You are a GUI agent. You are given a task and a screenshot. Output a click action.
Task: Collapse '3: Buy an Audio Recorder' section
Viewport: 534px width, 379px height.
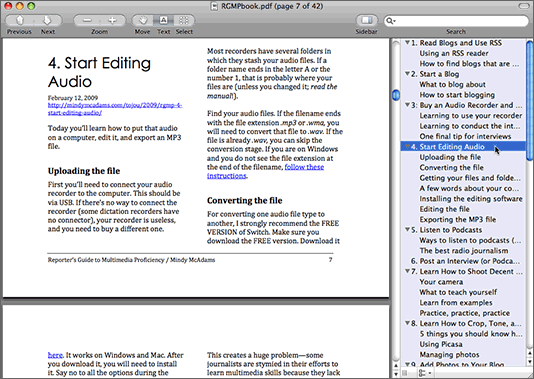(x=407, y=105)
